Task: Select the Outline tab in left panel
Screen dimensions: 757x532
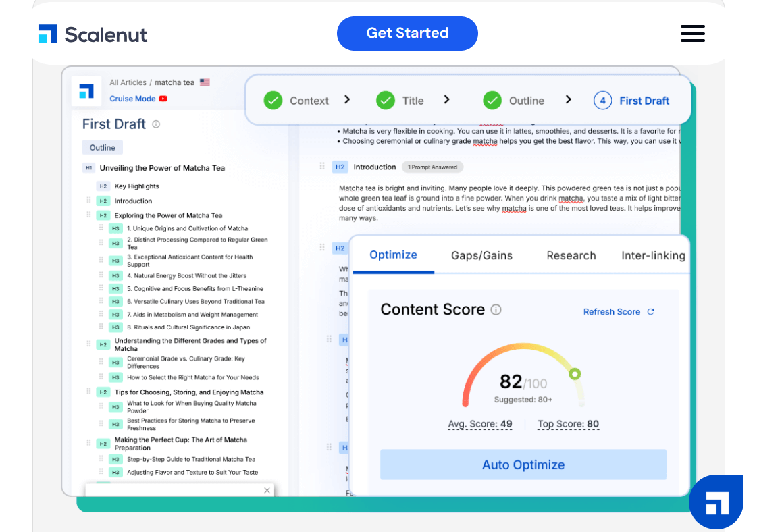Action: pos(103,147)
